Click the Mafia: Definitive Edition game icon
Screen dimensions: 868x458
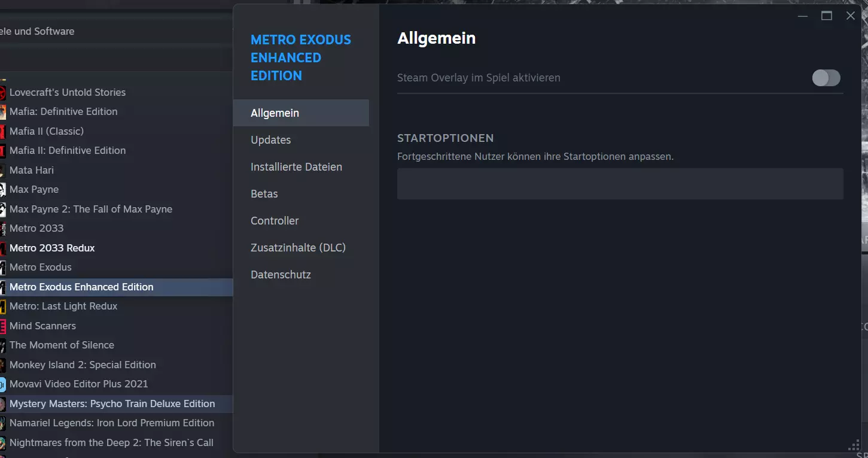tap(2, 111)
